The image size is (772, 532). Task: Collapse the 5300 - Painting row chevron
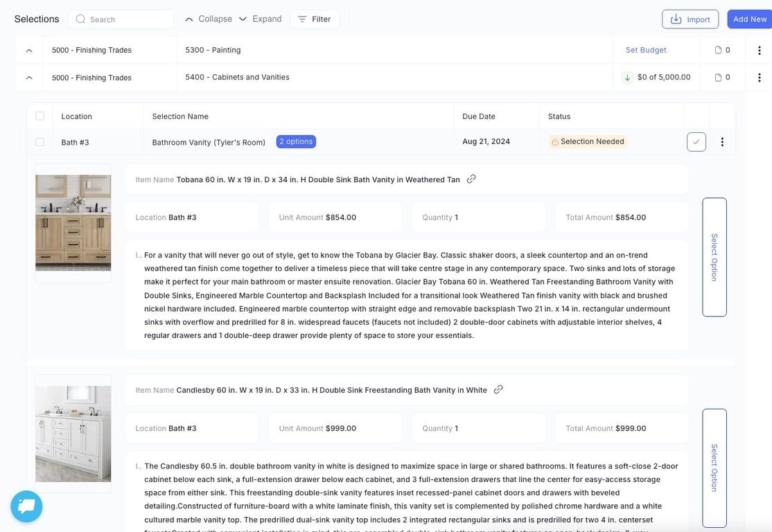click(x=29, y=50)
